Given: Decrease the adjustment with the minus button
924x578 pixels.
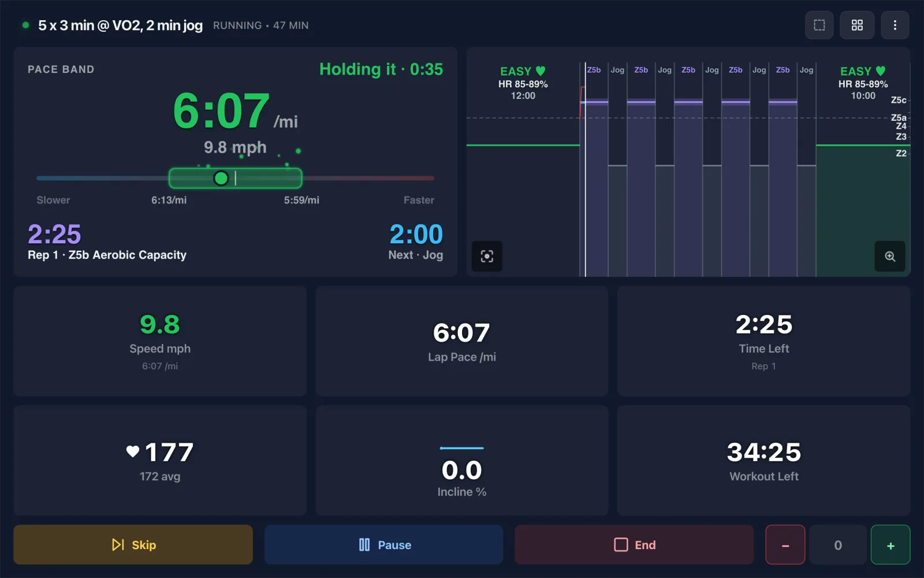Looking at the screenshot, I should coord(785,544).
